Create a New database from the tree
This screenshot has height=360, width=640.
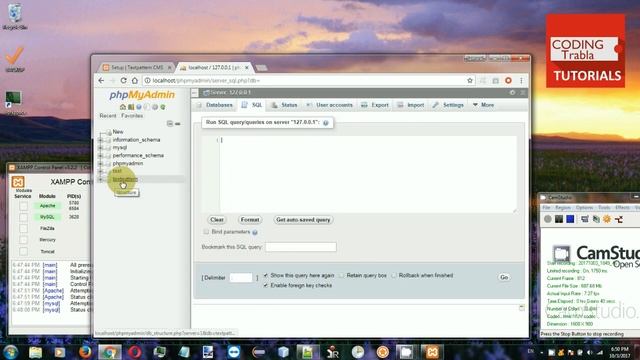pyautogui.click(x=118, y=132)
